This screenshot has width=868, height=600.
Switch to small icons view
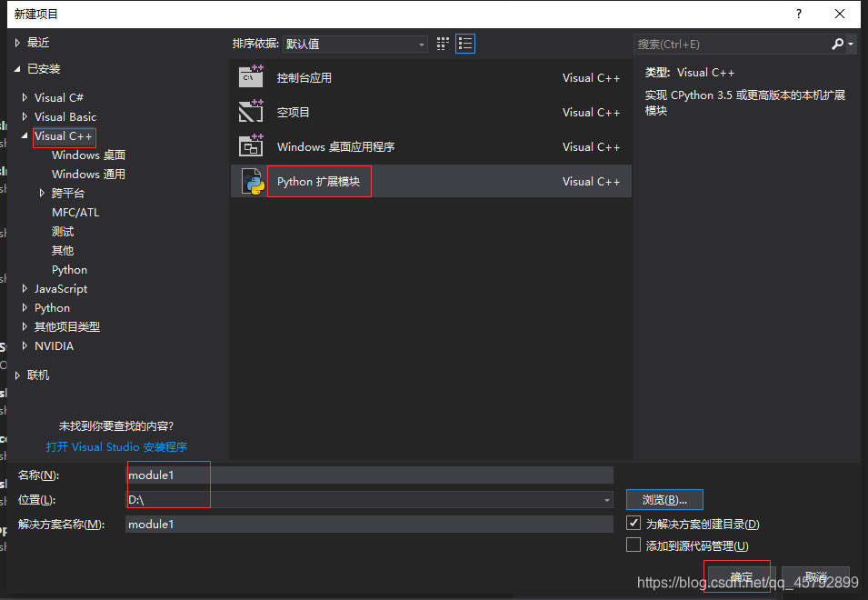tap(443, 43)
